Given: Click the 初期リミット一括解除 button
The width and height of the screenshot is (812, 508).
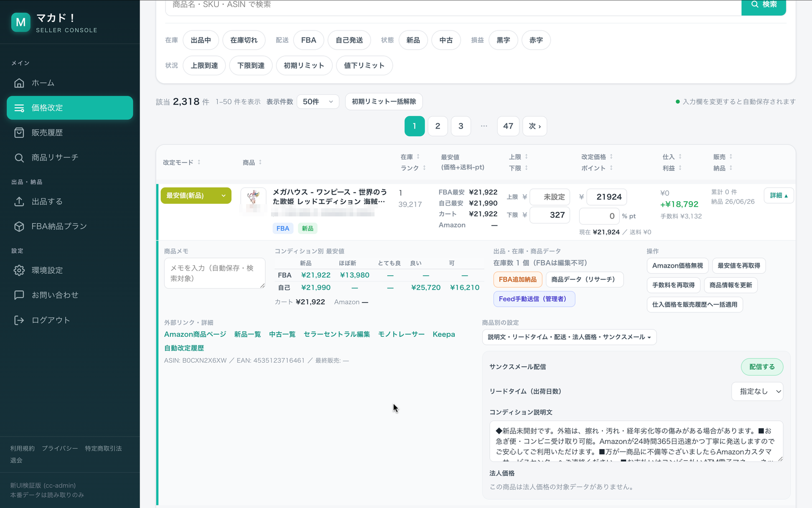Looking at the screenshot, I should pos(384,102).
